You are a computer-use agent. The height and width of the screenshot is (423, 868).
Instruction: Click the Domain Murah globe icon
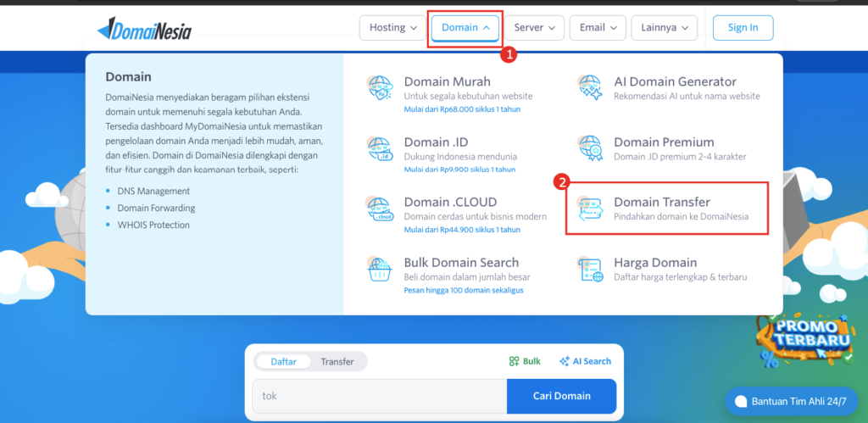[380, 89]
